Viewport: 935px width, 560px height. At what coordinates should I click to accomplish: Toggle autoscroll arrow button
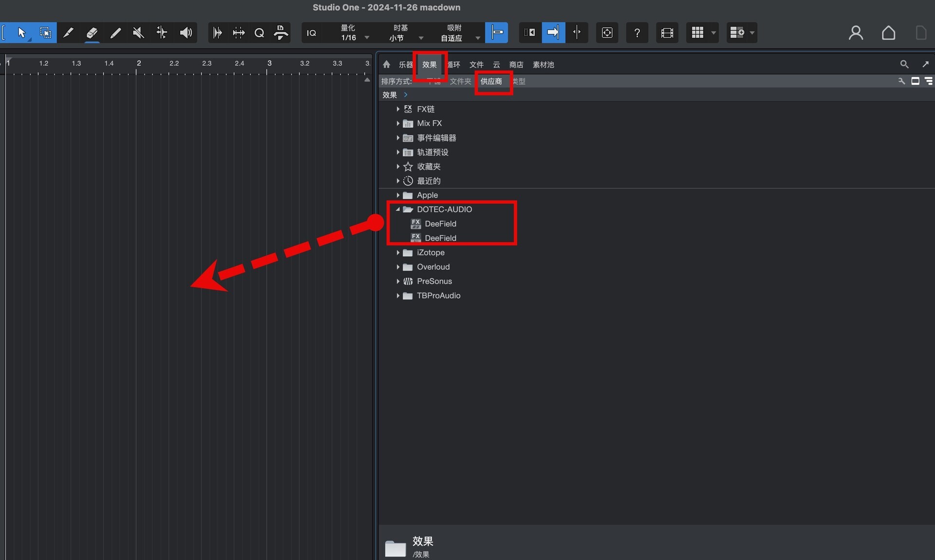553,33
